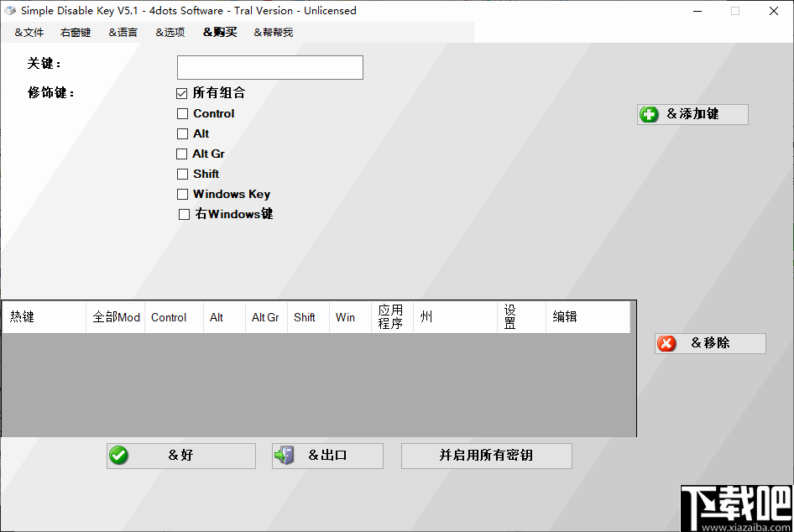Click the exit door icon on 出口 button

(285, 456)
